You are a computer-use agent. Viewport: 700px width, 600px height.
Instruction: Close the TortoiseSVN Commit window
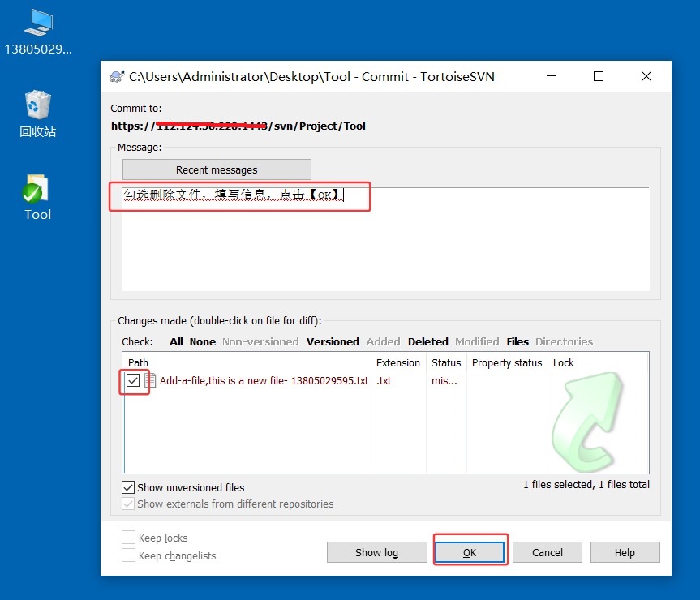646,76
